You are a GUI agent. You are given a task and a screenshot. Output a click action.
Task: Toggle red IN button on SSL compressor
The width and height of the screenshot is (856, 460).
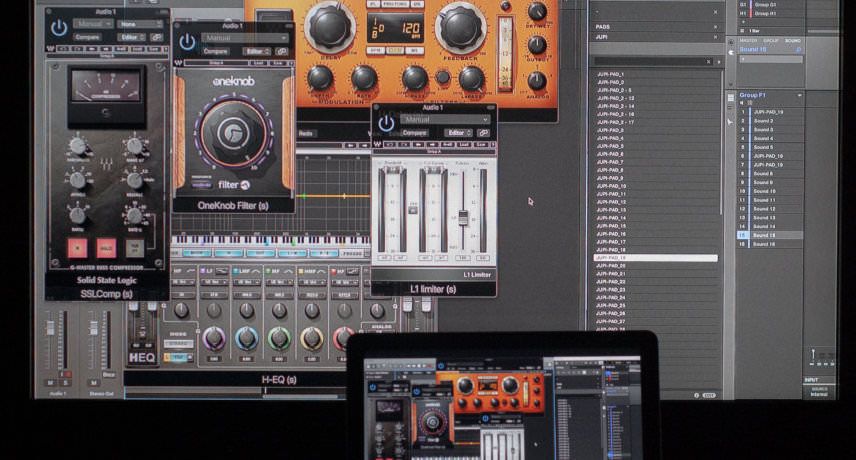[x=78, y=248]
